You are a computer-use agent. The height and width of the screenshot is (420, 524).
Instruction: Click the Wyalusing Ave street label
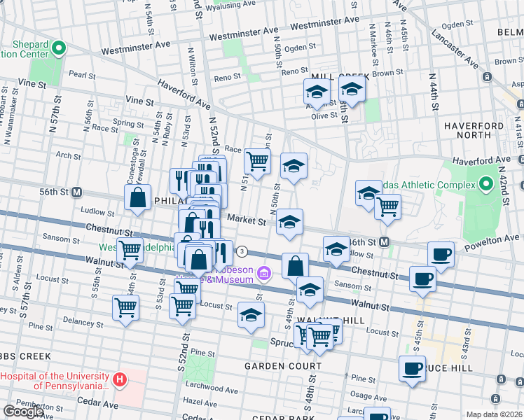[x=230, y=6]
